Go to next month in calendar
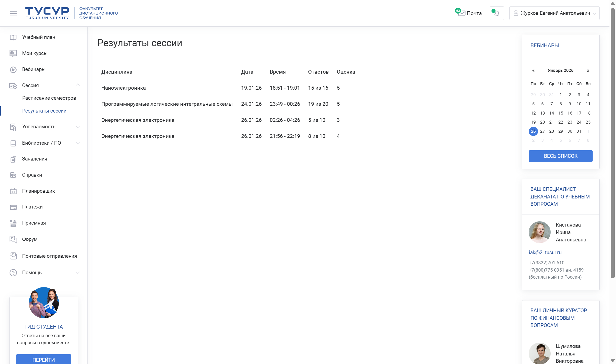This screenshot has height=364, width=616. click(x=588, y=71)
